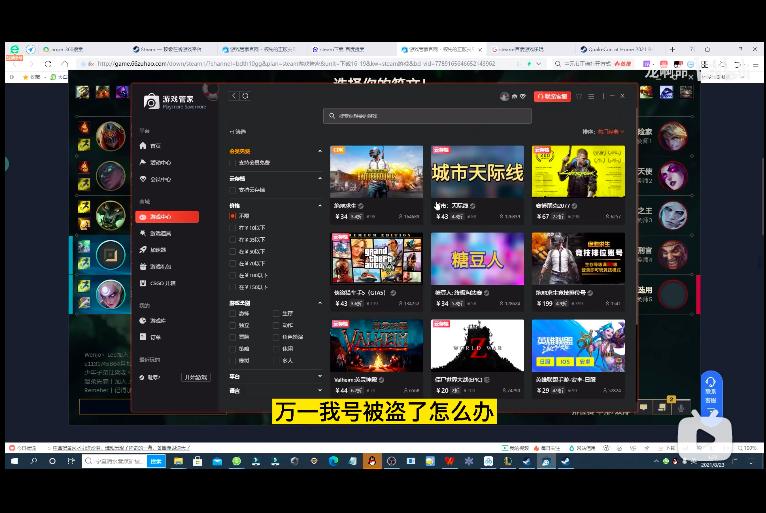Open the hamburger menu in store title bar
The width and height of the screenshot is (766, 513).
[x=591, y=96]
